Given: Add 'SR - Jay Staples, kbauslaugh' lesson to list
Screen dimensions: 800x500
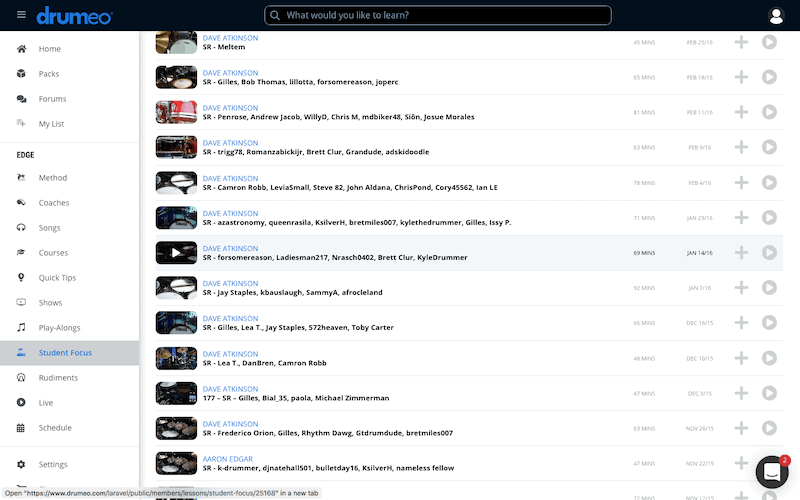Looking at the screenshot, I should [x=741, y=288].
